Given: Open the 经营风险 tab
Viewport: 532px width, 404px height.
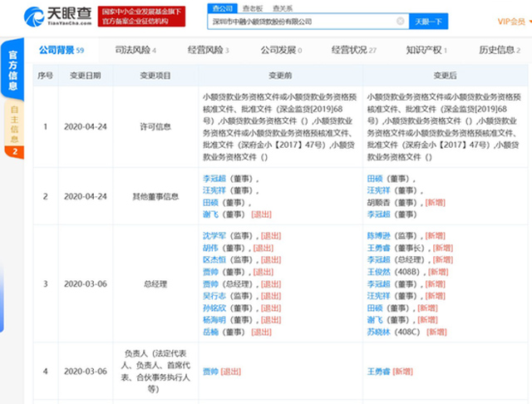Looking at the screenshot, I should (209, 50).
